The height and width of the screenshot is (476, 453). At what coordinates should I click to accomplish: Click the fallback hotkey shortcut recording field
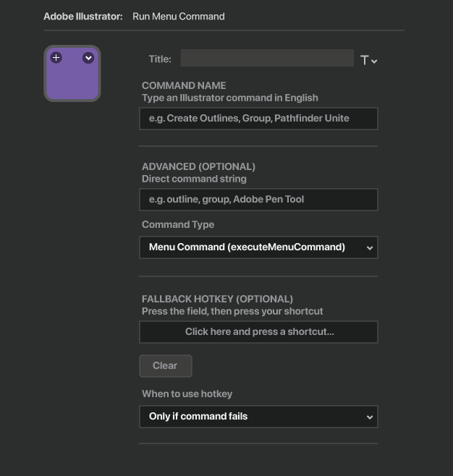[x=258, y=332]
